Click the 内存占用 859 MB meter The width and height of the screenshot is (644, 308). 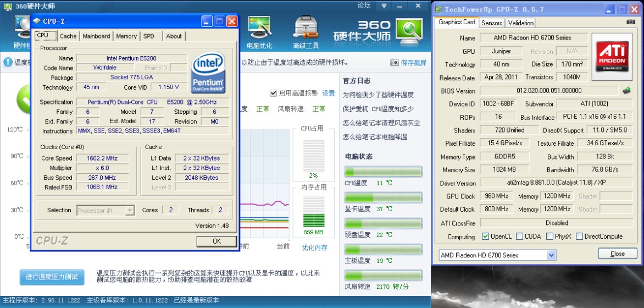tap(313, 213)
